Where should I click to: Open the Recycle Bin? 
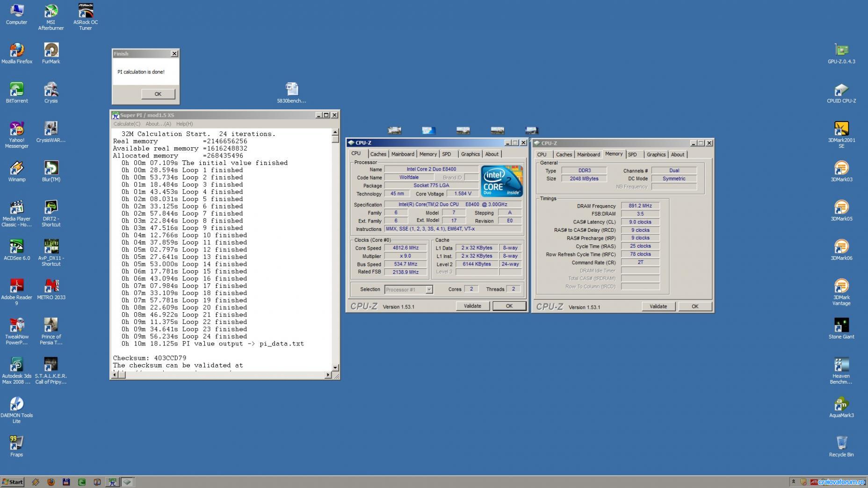[x=841, y=446]
